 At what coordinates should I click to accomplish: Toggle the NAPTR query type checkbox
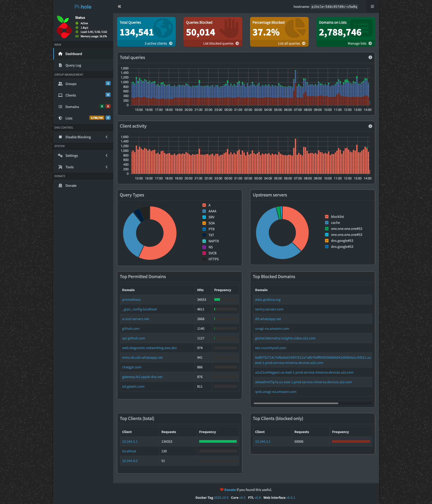click(204, 241)
